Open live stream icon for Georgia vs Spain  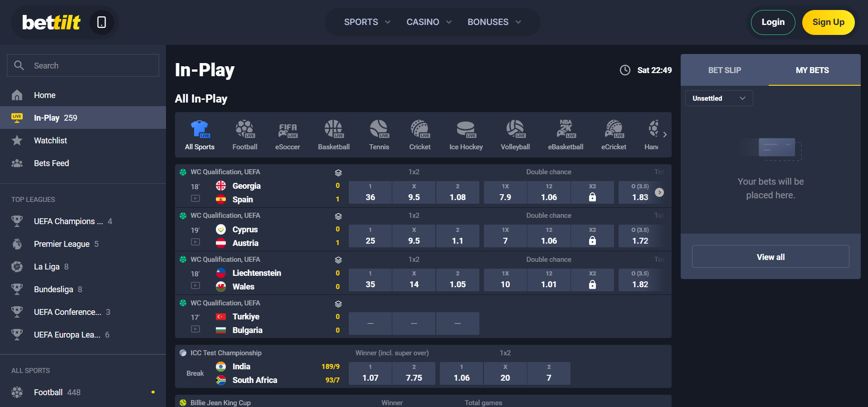tap(195, 198)
